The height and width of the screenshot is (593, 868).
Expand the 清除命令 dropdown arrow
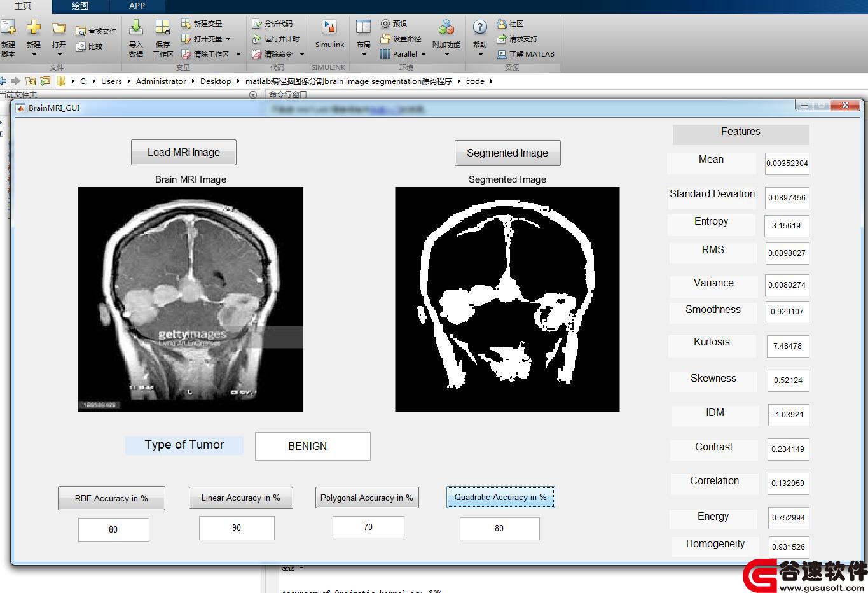point(302,54)
